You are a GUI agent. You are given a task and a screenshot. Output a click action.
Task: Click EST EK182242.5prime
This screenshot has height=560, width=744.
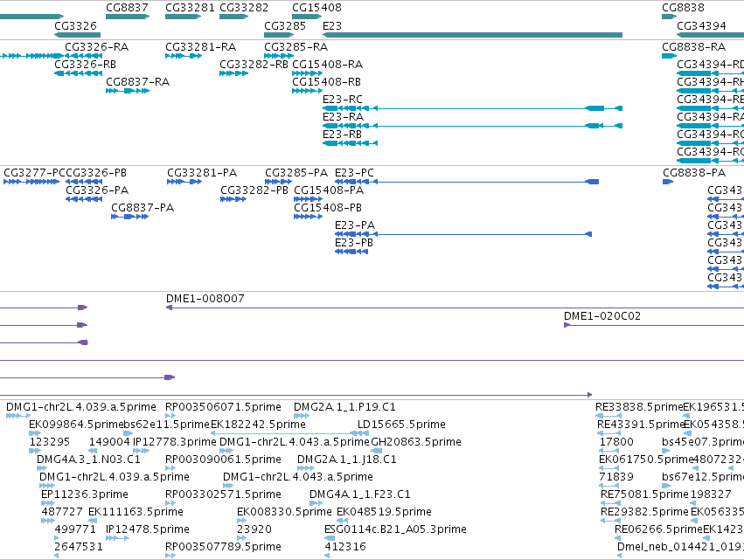tap(283, 433)
